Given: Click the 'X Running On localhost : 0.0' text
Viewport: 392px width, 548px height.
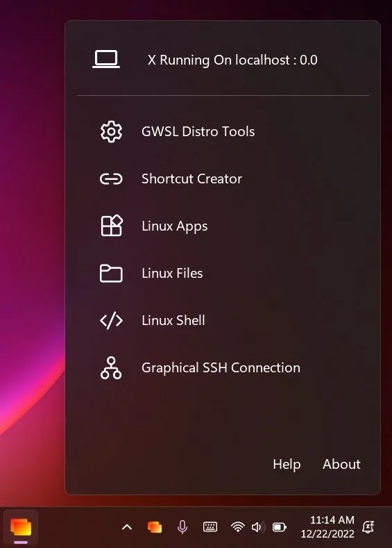Looking at the screenshot, I should [x=232, y=60].
